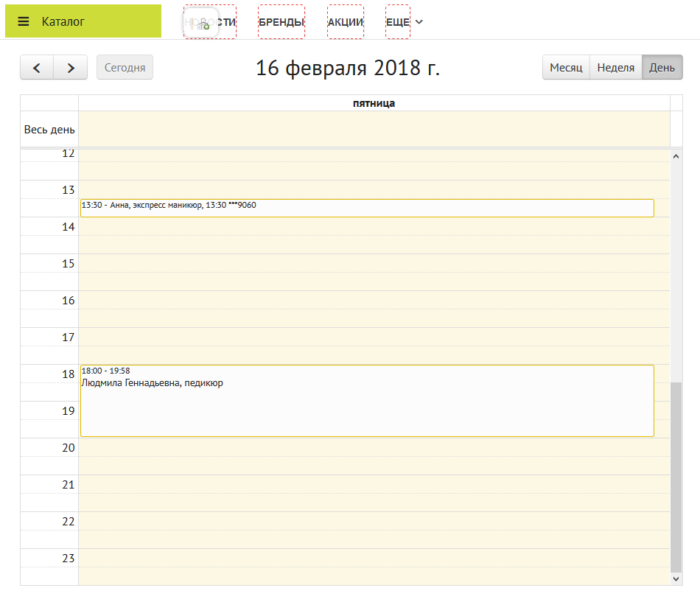The width and height of the screenshot is (700, 602).
Task: Expand the ЕЩЕ dropdown chevron
Action: (x=419, y=22)
